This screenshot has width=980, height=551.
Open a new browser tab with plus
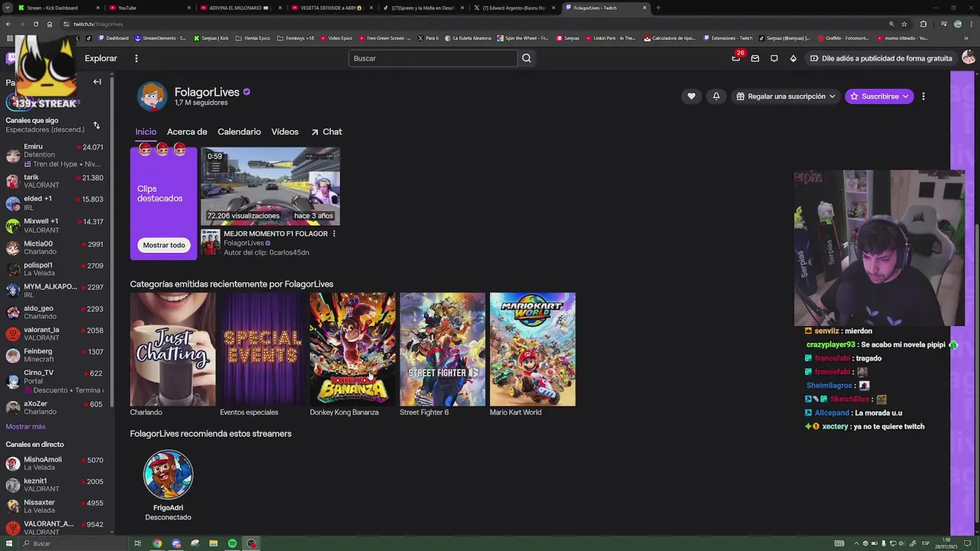click(658, 8)
